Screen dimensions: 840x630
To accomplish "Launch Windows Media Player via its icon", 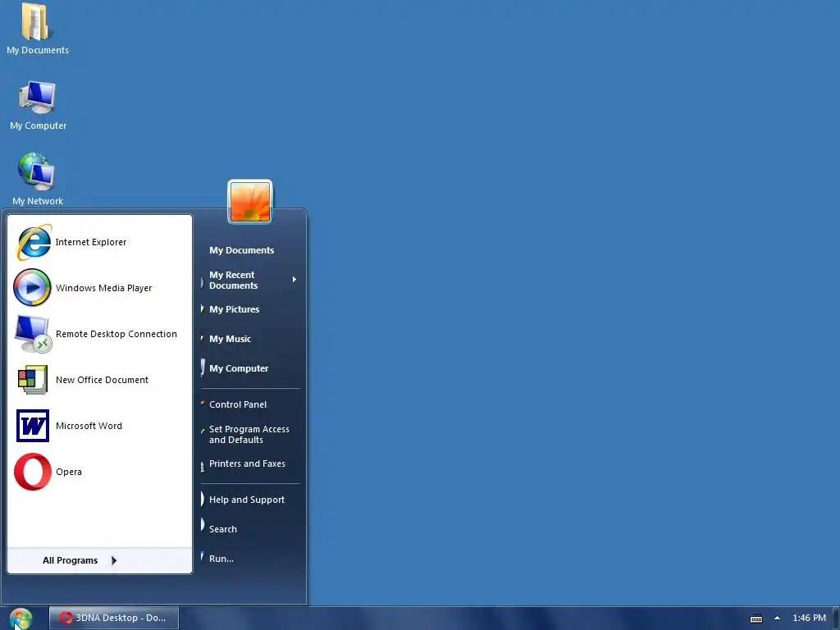I will (x=32, y=288).
